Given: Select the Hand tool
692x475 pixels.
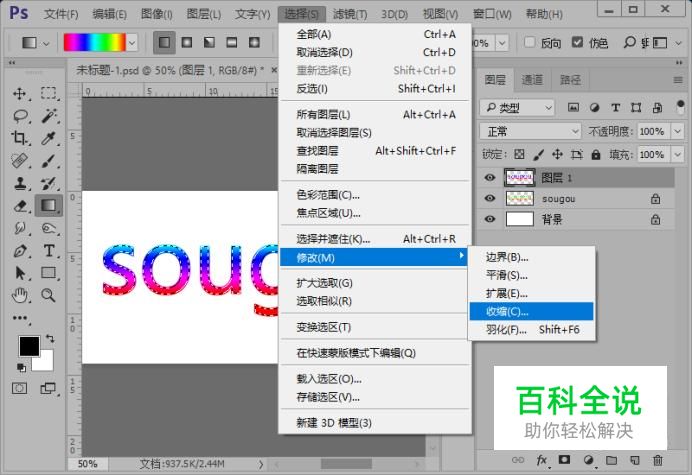Looking at the screenshot, I should tap(20, 295).
